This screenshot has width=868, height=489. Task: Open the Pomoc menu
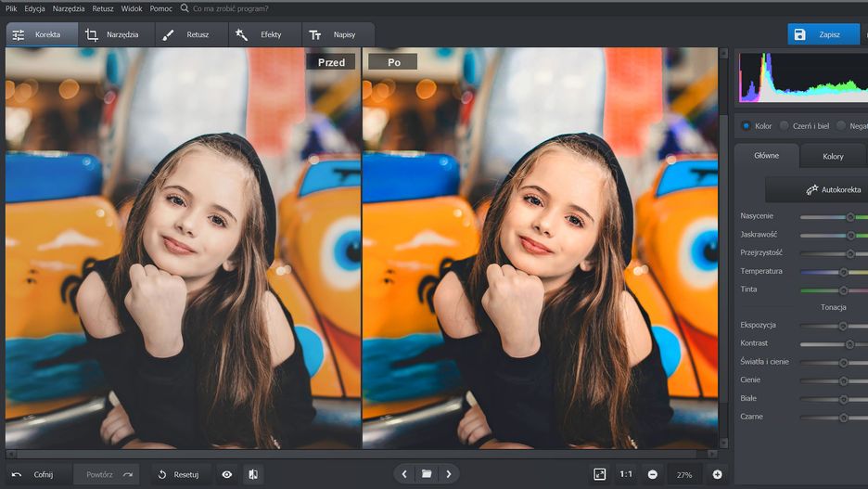[161, 8]
